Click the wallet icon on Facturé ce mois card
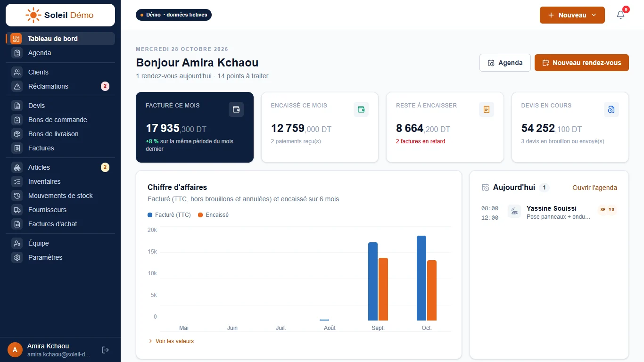The height and width of the screenshot is (362, 644). click(236, 109)
